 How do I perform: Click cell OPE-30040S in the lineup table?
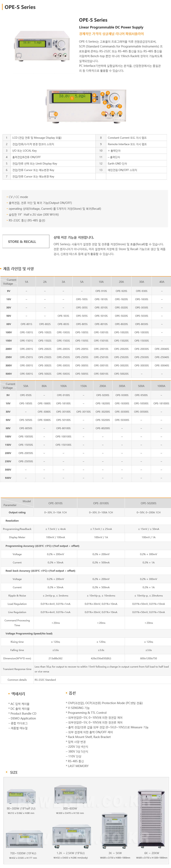(x=161, y=365)
